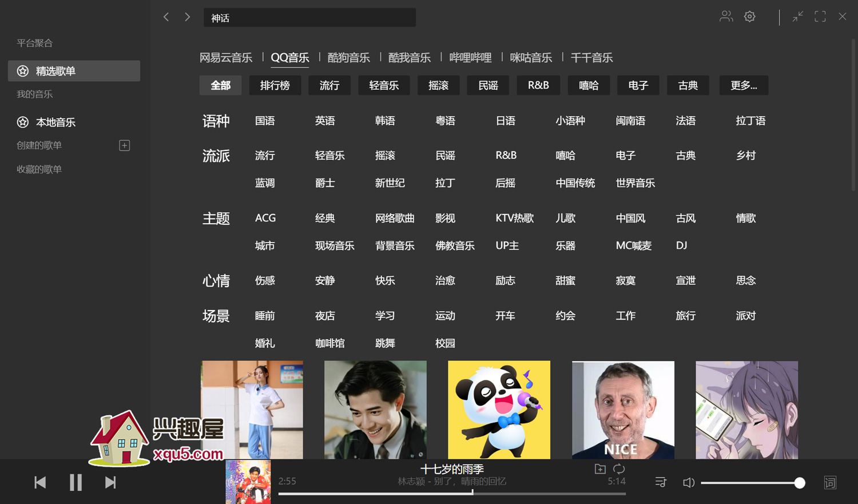Click the vertical scrollbar on the right
The height and width of the screenshot is (504, 858).
click(854, 114)
